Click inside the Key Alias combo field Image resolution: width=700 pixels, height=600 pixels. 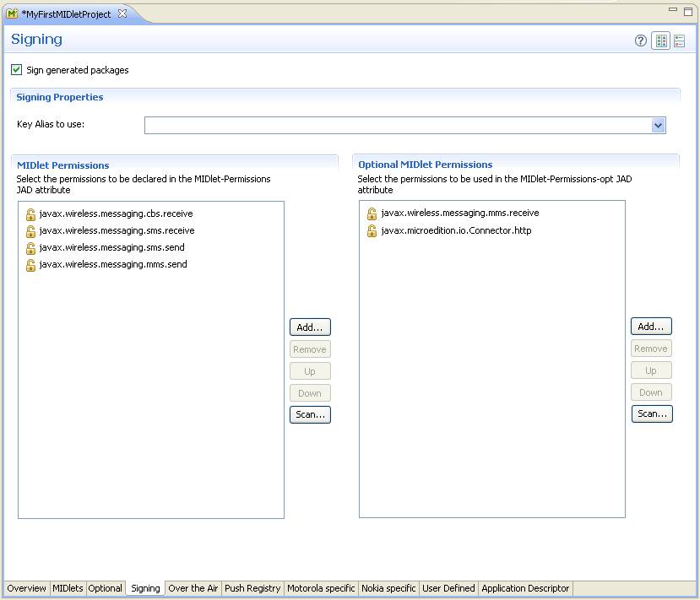(x=397, y=126)
